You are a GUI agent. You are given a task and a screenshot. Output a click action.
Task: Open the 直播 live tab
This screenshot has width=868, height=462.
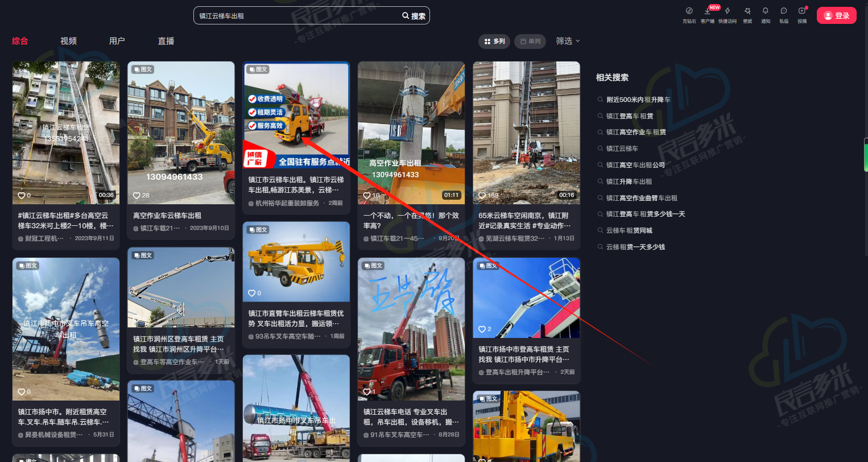tap(166, 41)
